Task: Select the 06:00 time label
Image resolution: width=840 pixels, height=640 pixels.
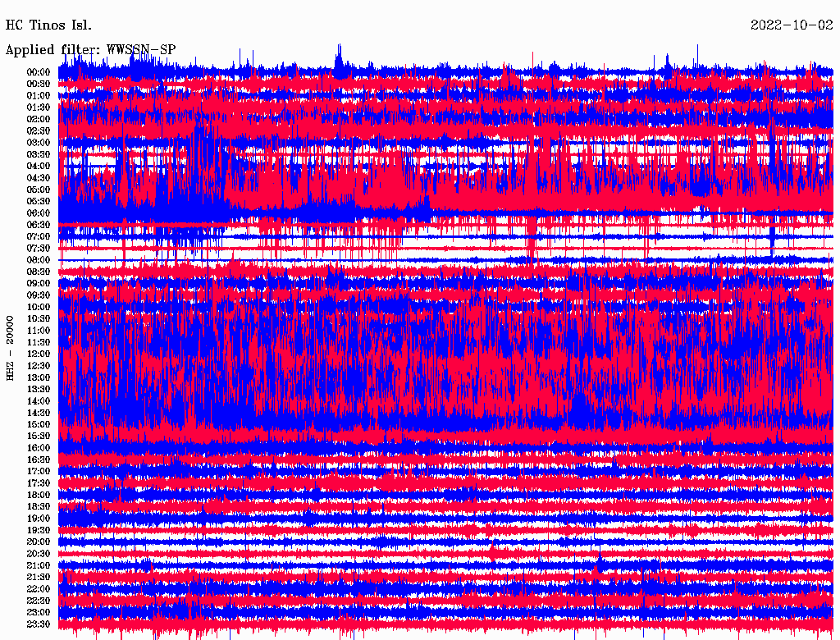Action: click(39, 213)
